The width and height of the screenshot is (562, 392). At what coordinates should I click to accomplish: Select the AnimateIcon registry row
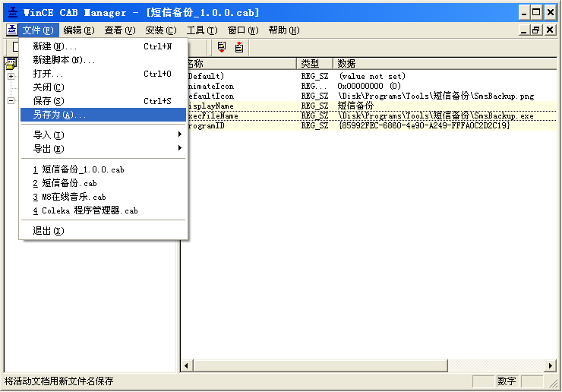point(372,86)
